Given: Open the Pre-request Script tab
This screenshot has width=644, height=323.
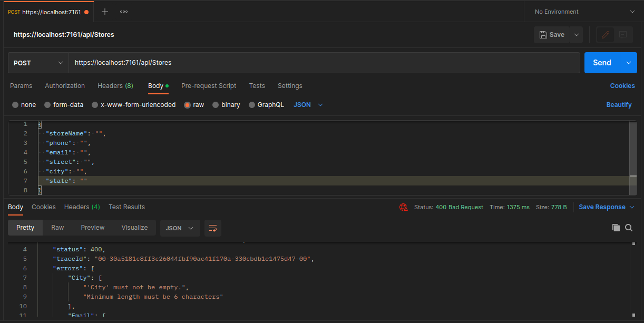Looking at the screenshot, I should [209, 86].
